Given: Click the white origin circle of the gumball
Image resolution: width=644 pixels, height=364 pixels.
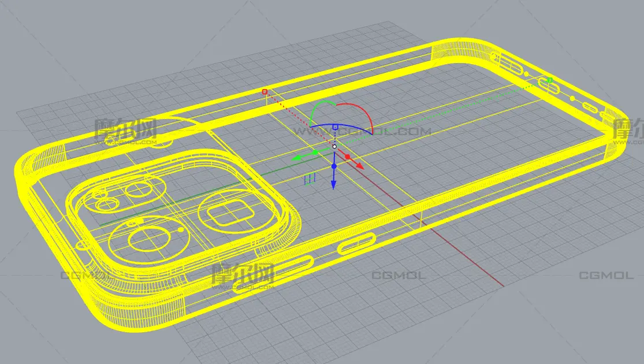Looking at the screenshot, I should coord(334,146).
